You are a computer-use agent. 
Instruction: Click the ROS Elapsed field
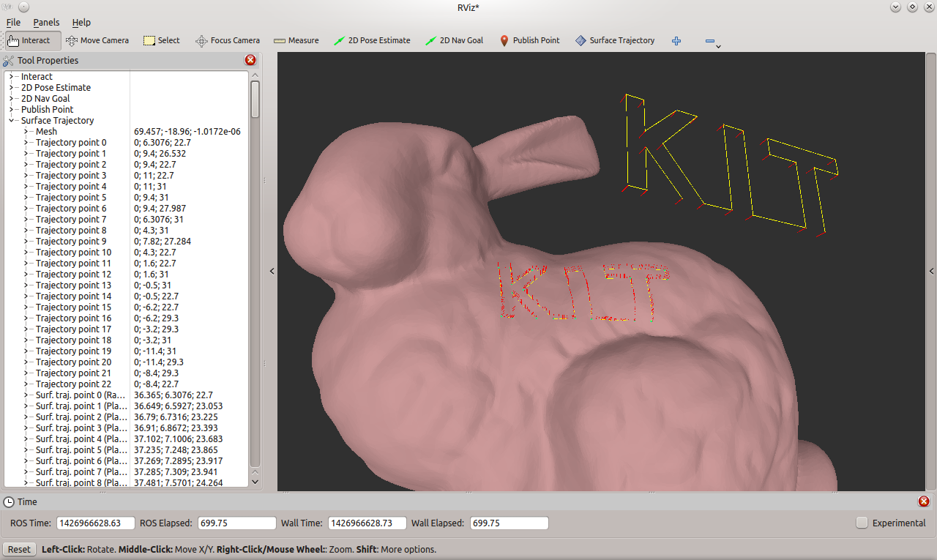click(x=236, y=523)
